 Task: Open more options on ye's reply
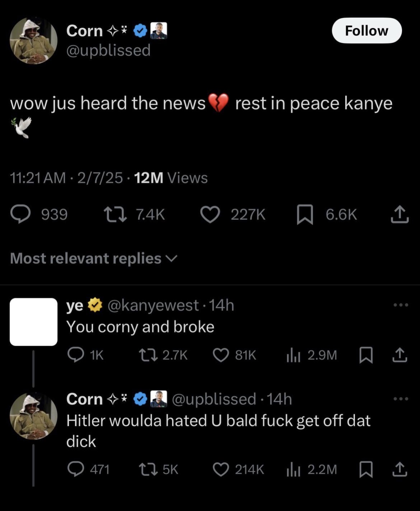401,305
